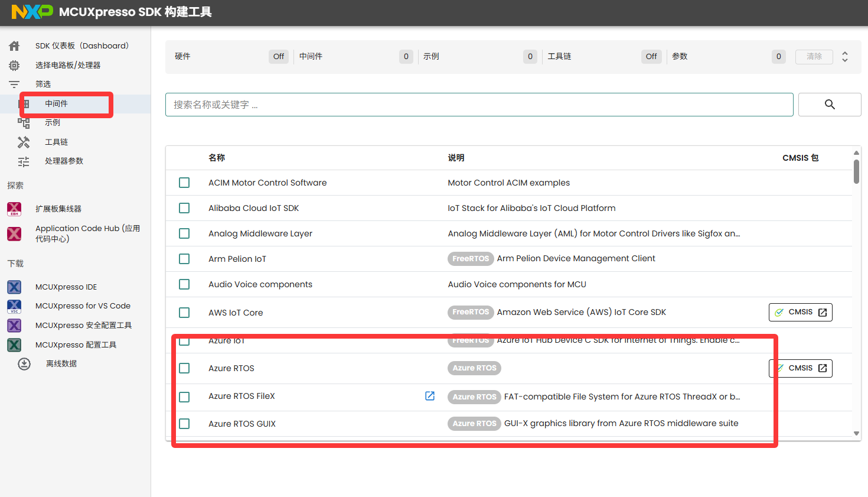This screenshot has height=497, width=868.
Task: Click the 参数 count badge
Action: coord(779,57)
